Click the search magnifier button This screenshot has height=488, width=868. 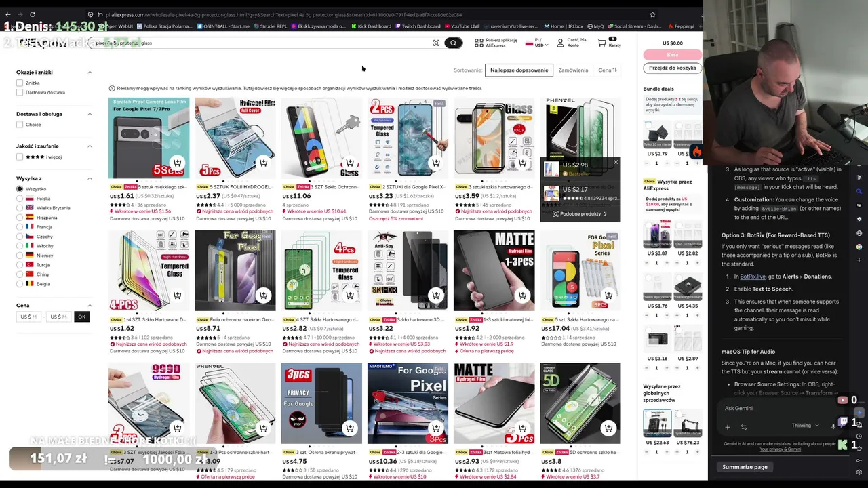tap(453, 43)
